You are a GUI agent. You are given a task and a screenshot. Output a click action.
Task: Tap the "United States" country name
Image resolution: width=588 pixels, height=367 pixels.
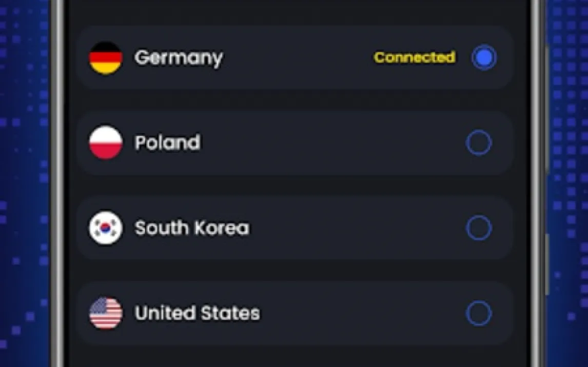coord(197,313)
